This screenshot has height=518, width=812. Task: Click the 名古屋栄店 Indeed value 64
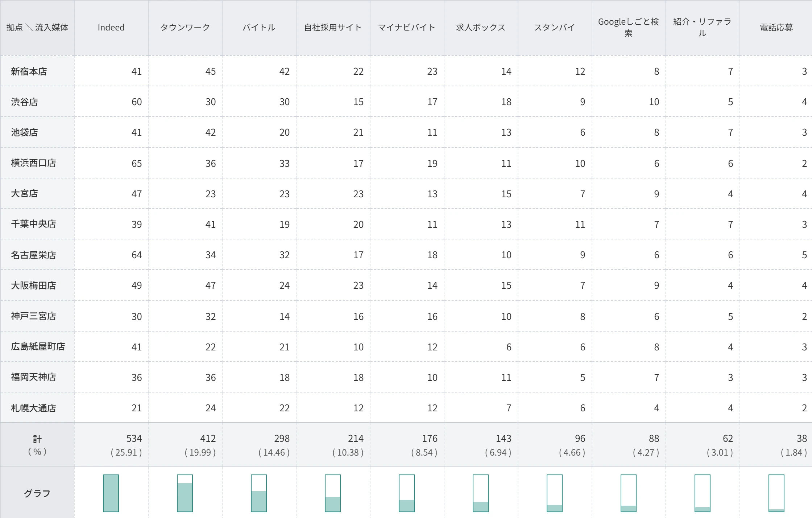pyautogui.click(x=137, y=255)
